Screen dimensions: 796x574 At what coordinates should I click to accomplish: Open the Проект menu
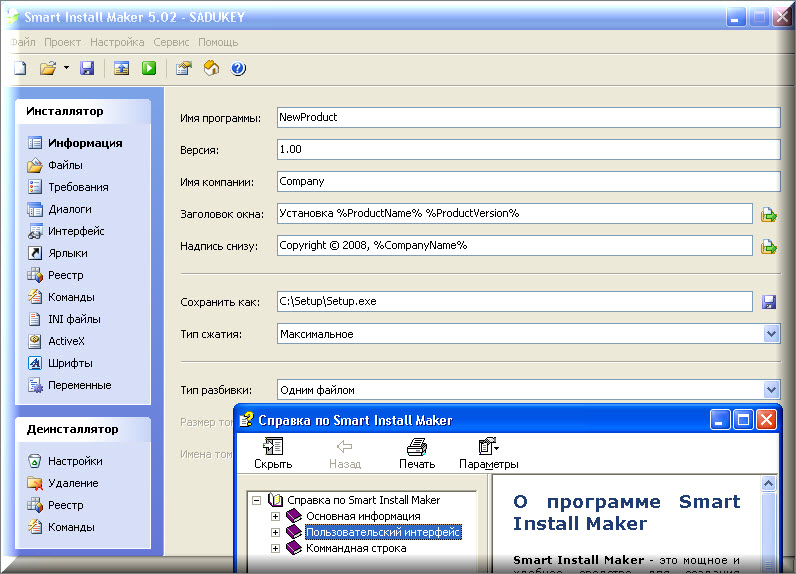[x=63, y=42]
